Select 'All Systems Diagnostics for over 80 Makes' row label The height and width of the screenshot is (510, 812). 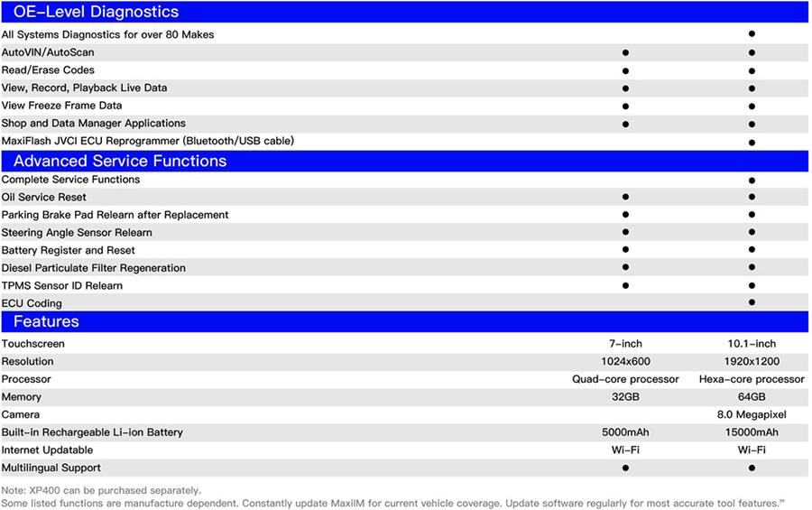pos(107,34)
